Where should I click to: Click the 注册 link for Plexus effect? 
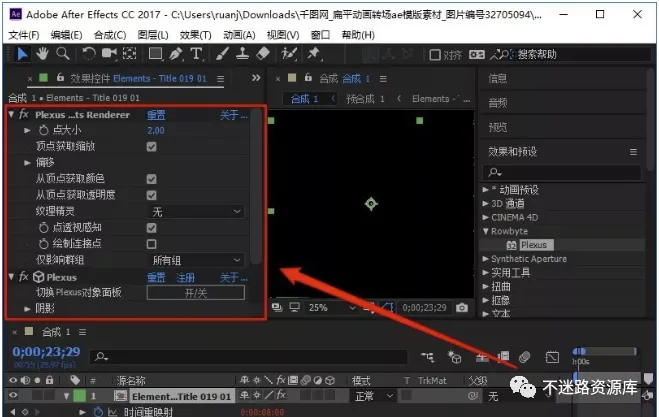click(185, 277)
